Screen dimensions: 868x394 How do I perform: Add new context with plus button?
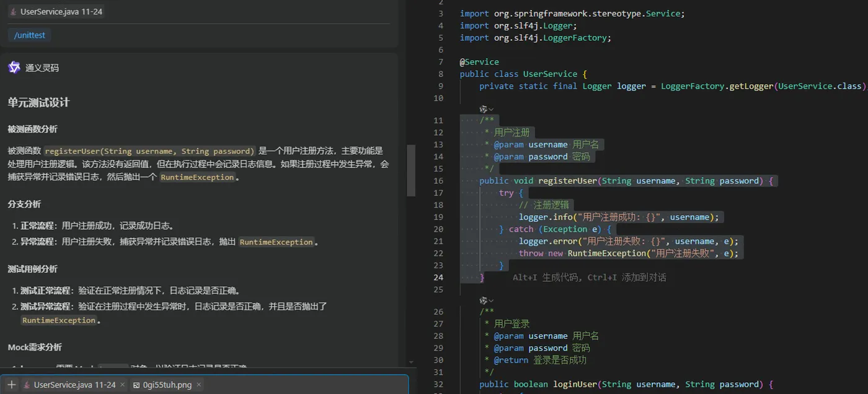point(11,385)
